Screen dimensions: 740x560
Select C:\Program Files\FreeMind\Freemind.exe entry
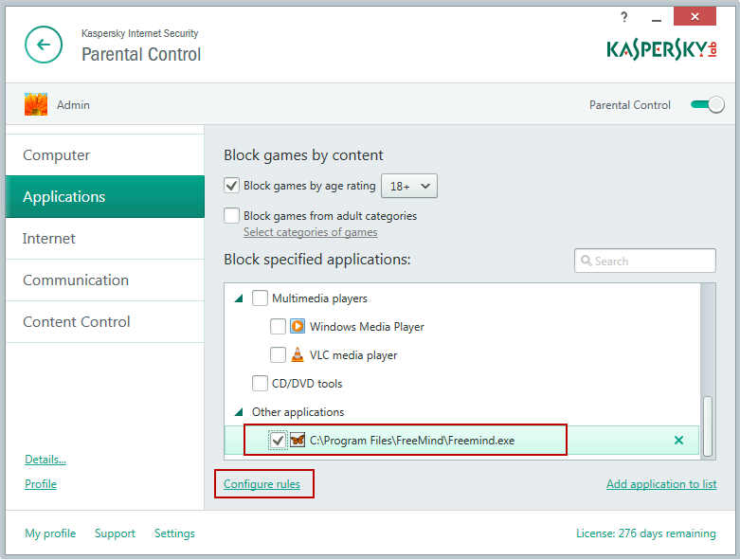412,441
